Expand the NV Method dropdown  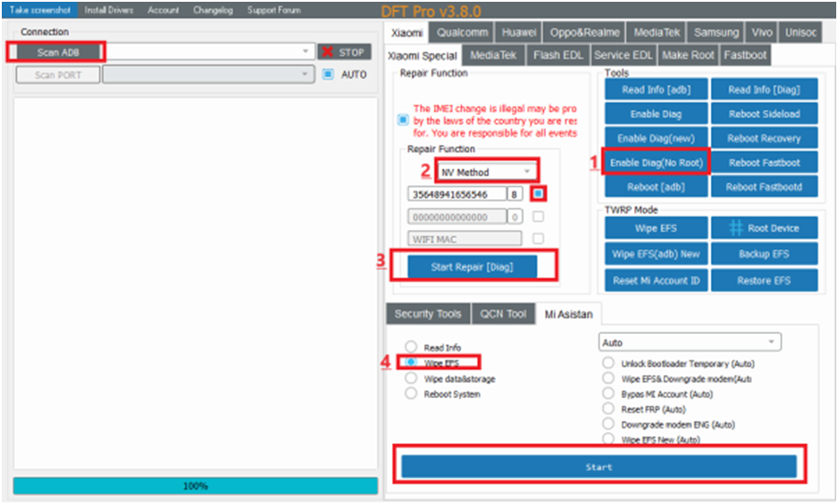[x=486, y=172]
